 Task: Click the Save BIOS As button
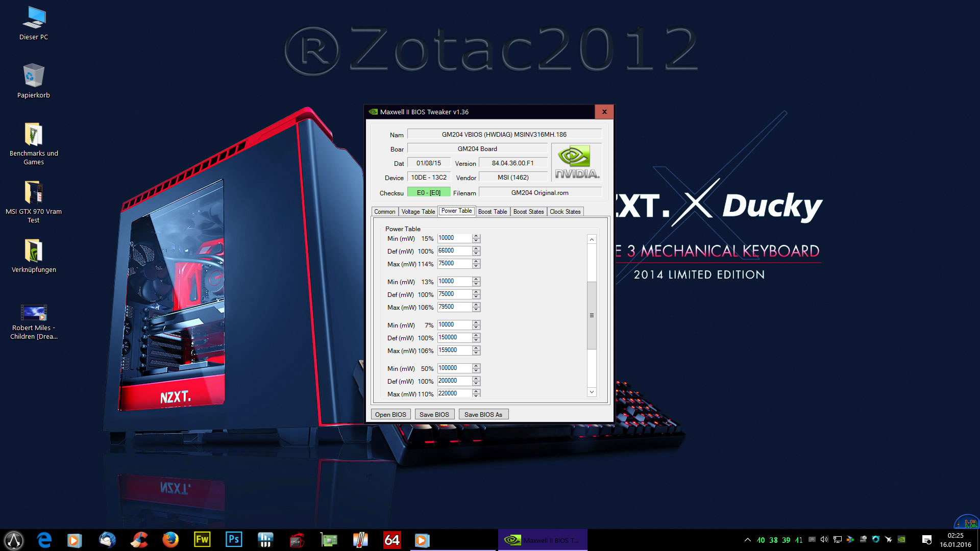point(483,414)
